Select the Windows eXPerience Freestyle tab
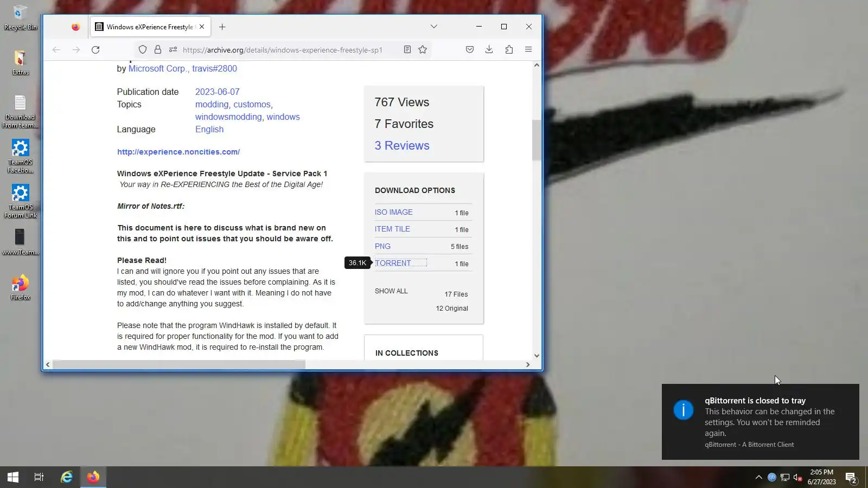Image resolution: width=868 pixels, height=488 pixels. [150, 27]
